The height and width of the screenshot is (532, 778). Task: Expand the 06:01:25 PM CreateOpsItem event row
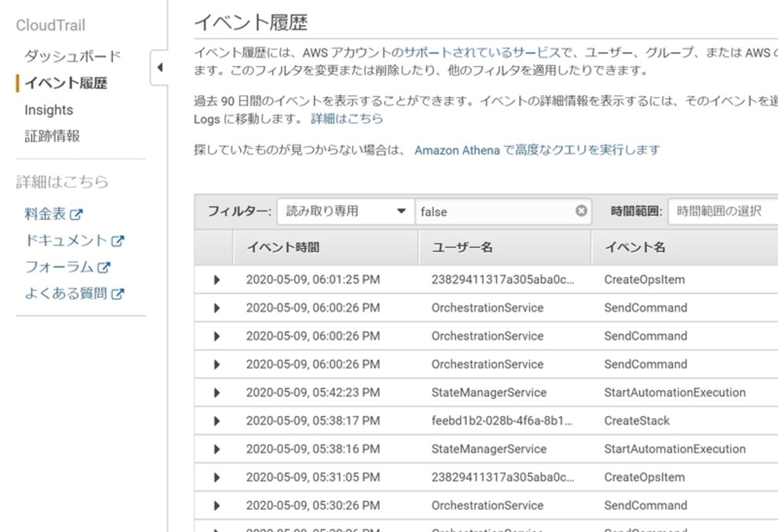pyautogui.click(x=217, y=279)
